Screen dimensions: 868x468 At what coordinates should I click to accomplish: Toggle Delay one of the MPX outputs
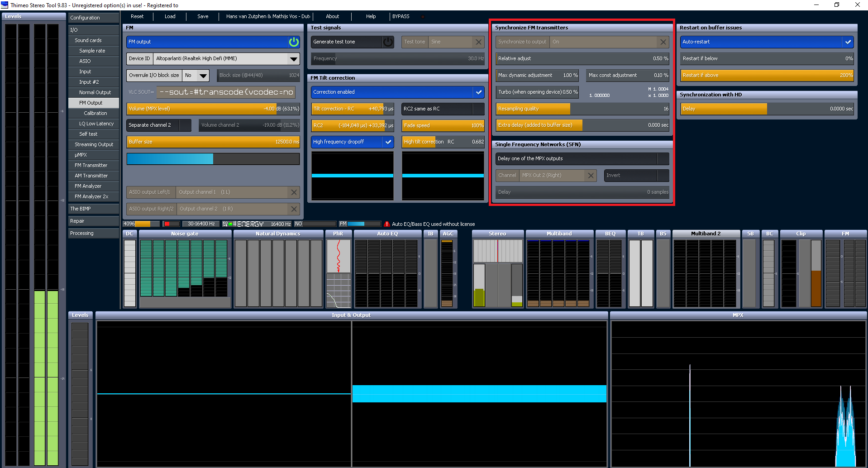tap(582, 158)
